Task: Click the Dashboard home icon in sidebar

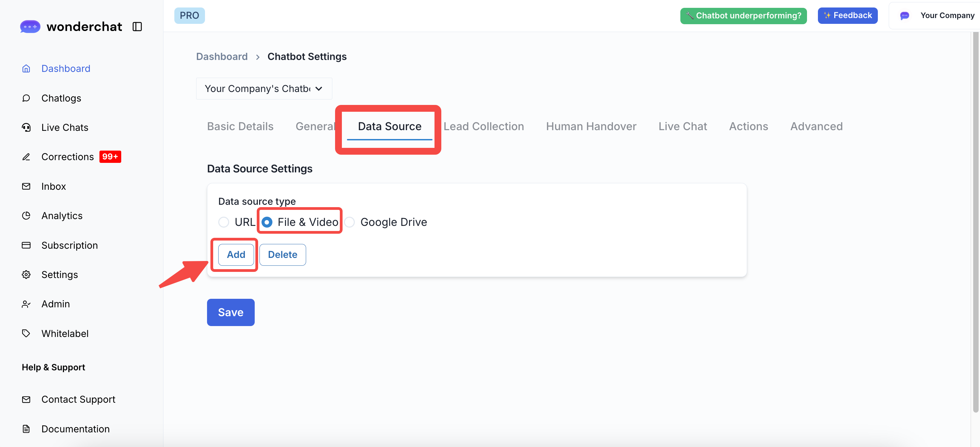Action: click(x=26, y=68)
